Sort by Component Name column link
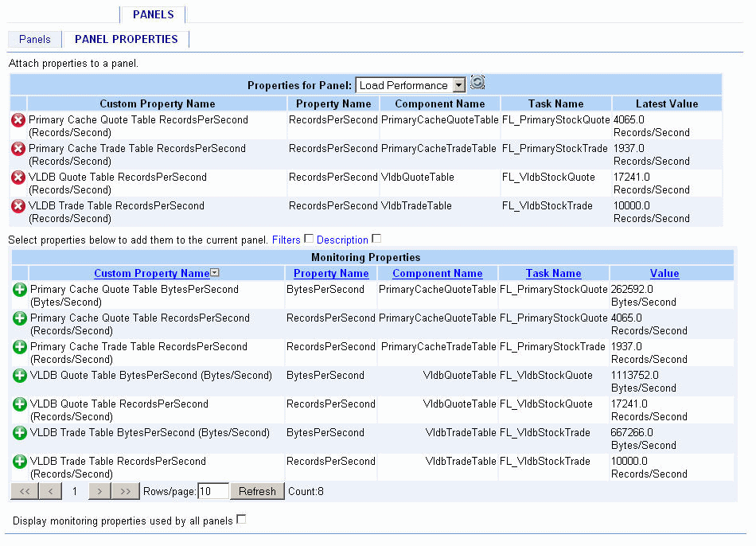756x546 pixels. click(438, 274)
